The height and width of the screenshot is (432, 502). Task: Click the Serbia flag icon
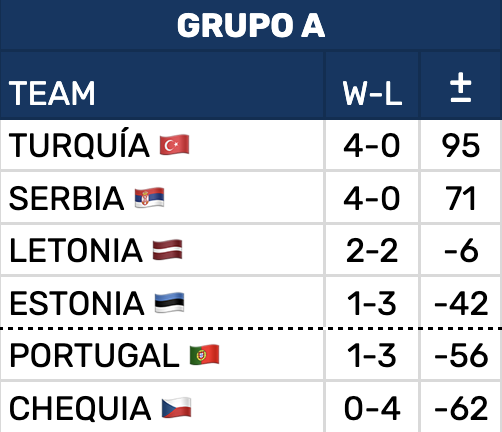[149, 198]
